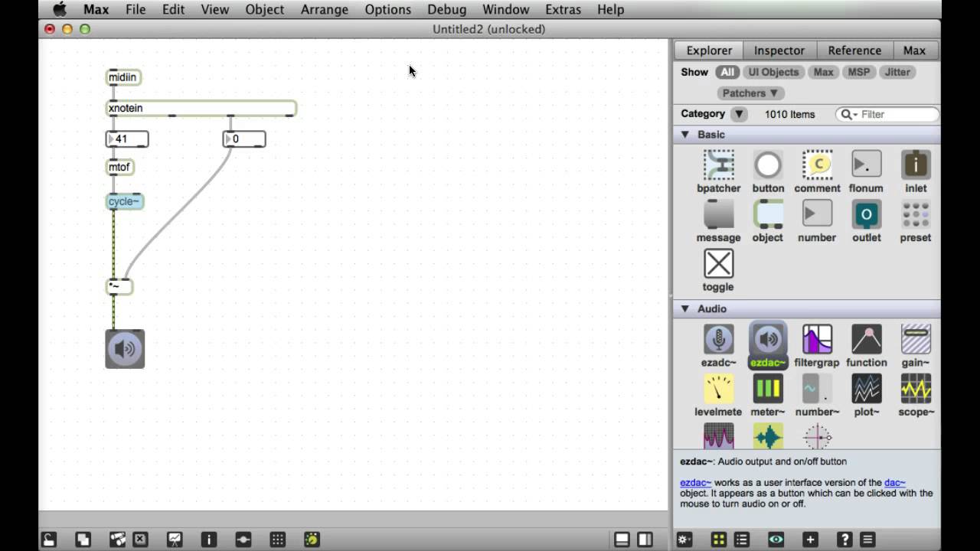Image resolution: width=980 pixels, height=551 pixels.
Task: Switch Explorer to icon grid view
Action: [x=719, y=540]
